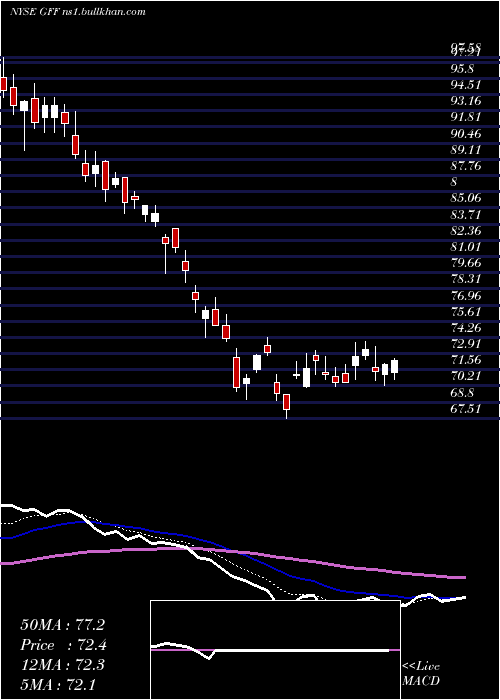Click the 67.51 price axis label
The width and height of the screenshot is (500, 700).
tap(466, 408)
